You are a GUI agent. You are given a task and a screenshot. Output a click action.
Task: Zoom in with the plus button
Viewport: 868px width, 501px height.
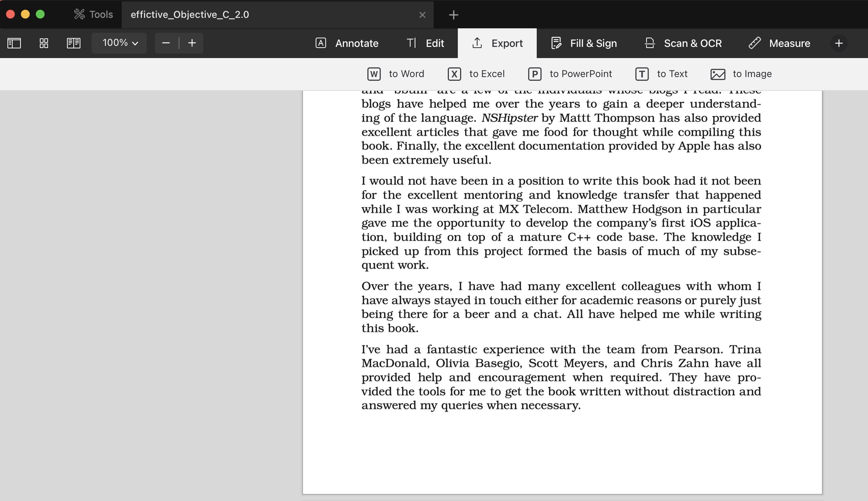pyautogui.click(x=192, y=43)
